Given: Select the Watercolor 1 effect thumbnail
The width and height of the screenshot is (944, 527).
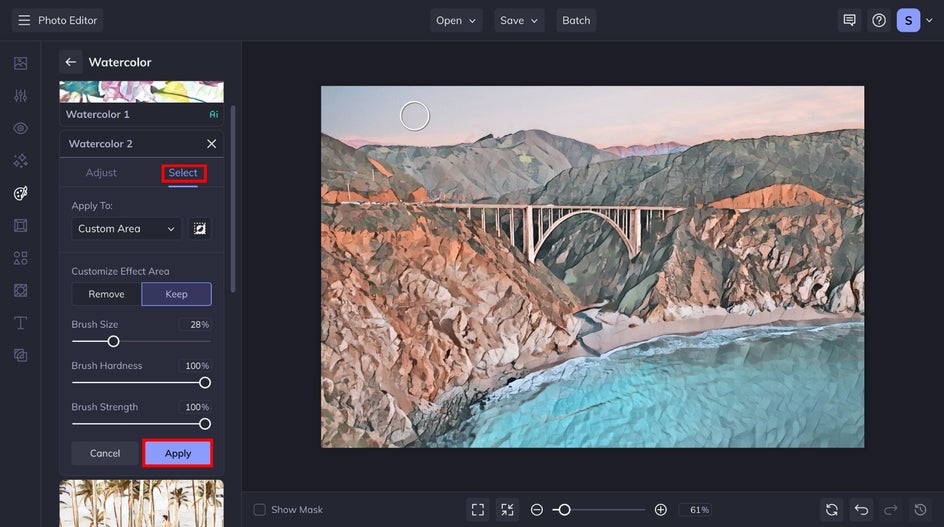Looking at the screenshot, I should tap(141, 103).
